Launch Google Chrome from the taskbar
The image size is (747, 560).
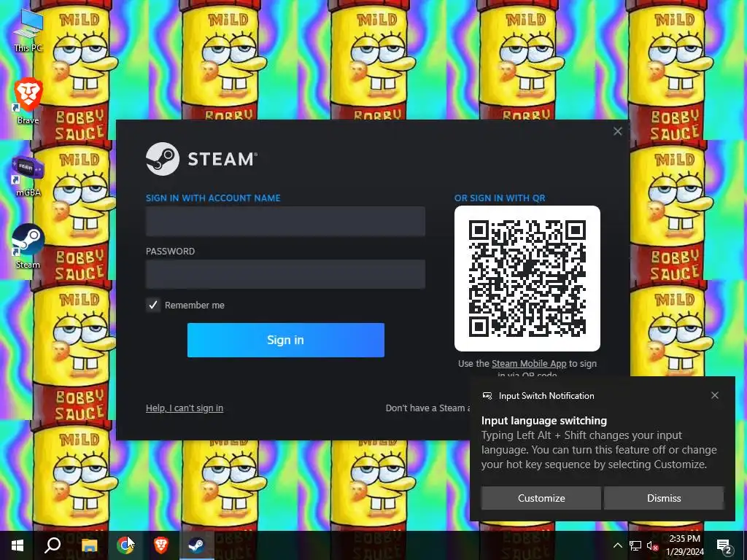[x=125, y=545]
